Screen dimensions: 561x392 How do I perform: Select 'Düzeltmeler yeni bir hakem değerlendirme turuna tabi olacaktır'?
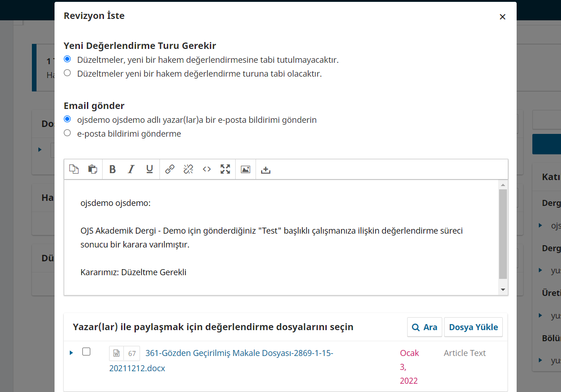click(x=67, y=73)
